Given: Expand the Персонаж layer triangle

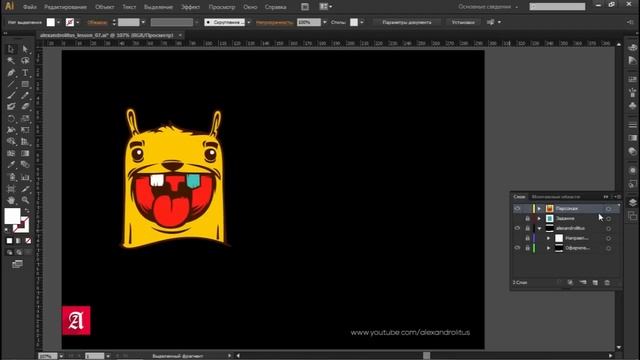Looking at the screenshot, I should point(539,209).
